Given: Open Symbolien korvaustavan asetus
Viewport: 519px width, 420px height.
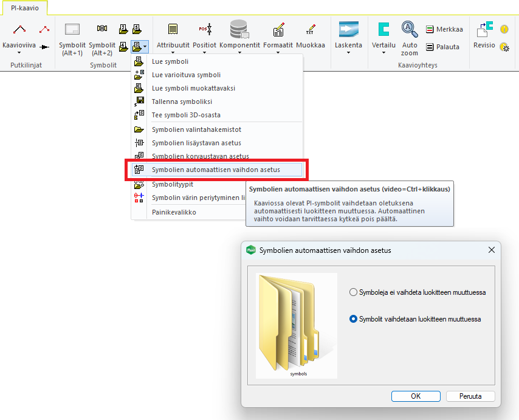Looking at the screenshot, I should click(x=217, y=156).
